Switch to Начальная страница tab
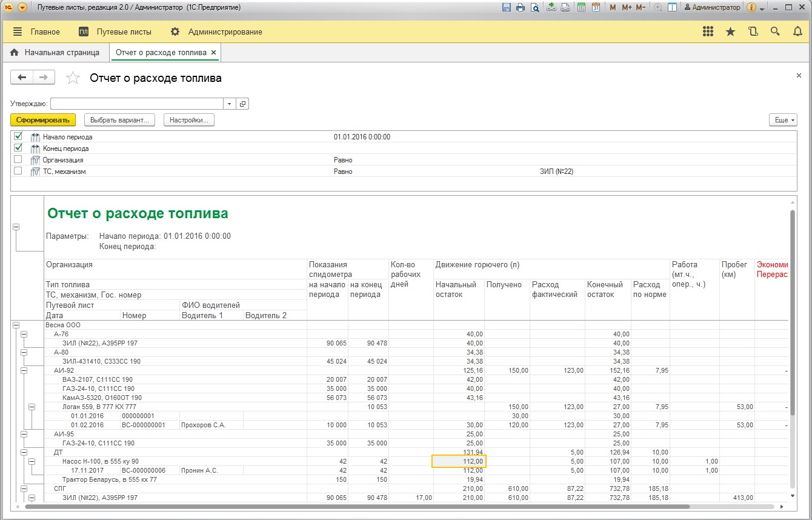 (x=55, y=53)
